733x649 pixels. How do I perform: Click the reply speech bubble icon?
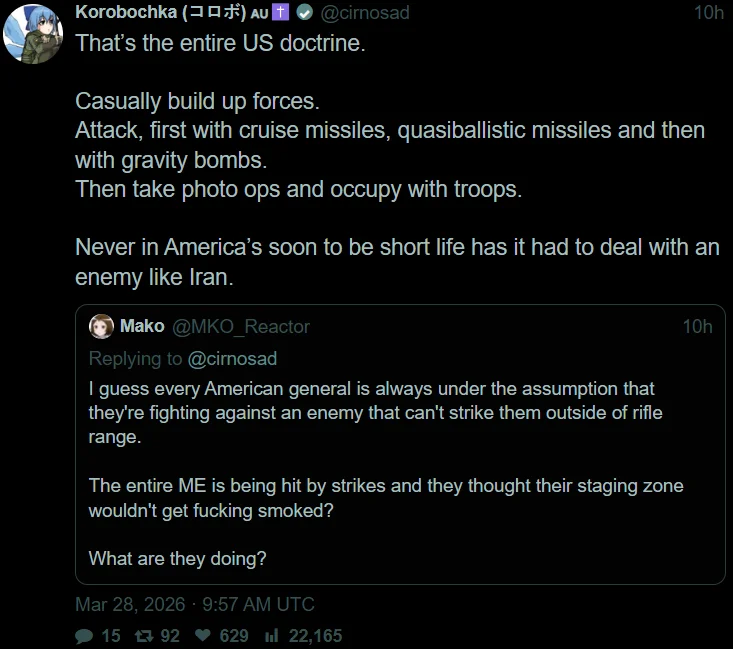coord(84,635)
